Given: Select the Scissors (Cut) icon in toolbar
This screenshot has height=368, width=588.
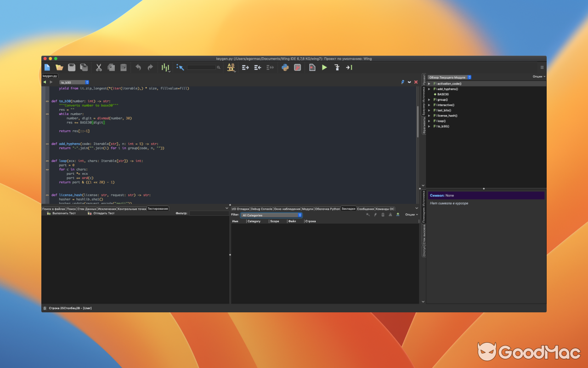Looking at the screenshot, I should [99, 68].
